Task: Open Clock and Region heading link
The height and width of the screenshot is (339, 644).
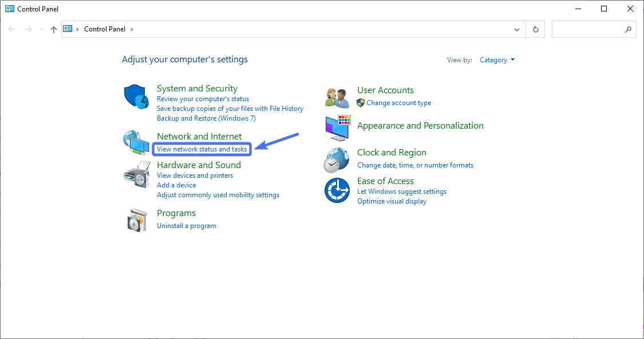Action: 392,153
